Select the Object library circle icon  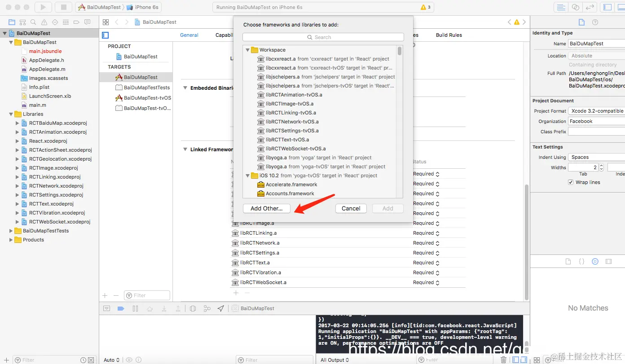[595, 261]
